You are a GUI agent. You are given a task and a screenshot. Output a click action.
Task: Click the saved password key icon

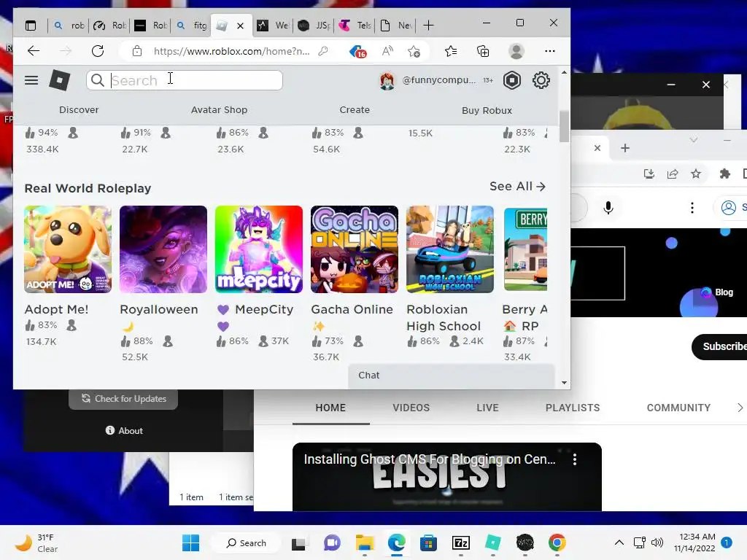(323, 51)
